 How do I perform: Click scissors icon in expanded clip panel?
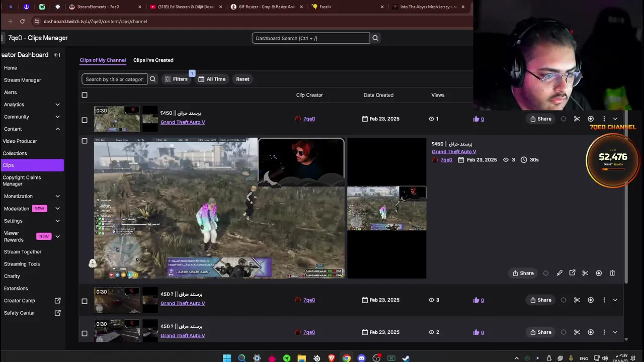(x=585, y=273)
